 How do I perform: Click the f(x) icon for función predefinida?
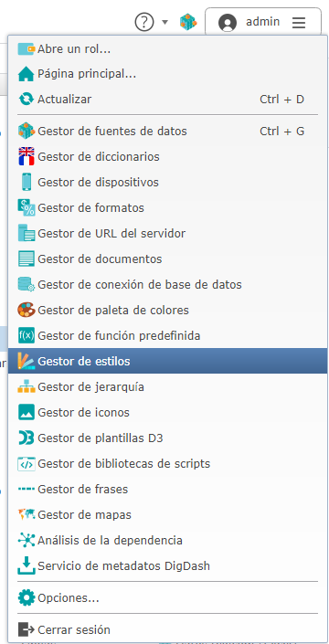(x=27, y=335)
